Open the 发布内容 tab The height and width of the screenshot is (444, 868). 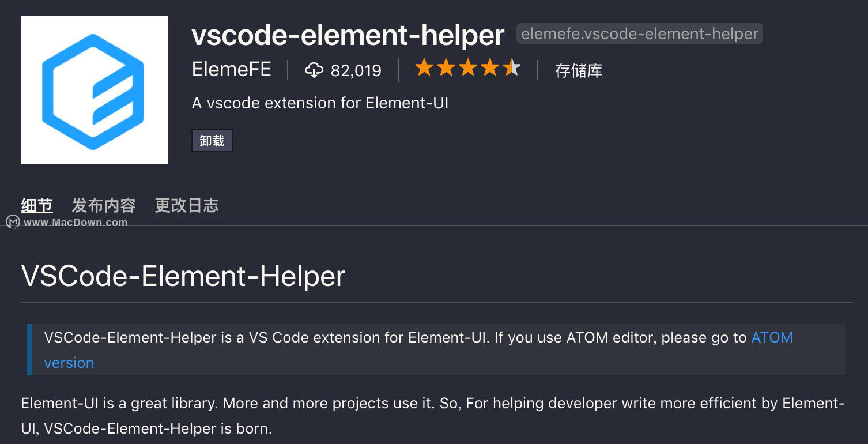click(x=104, y=205)
